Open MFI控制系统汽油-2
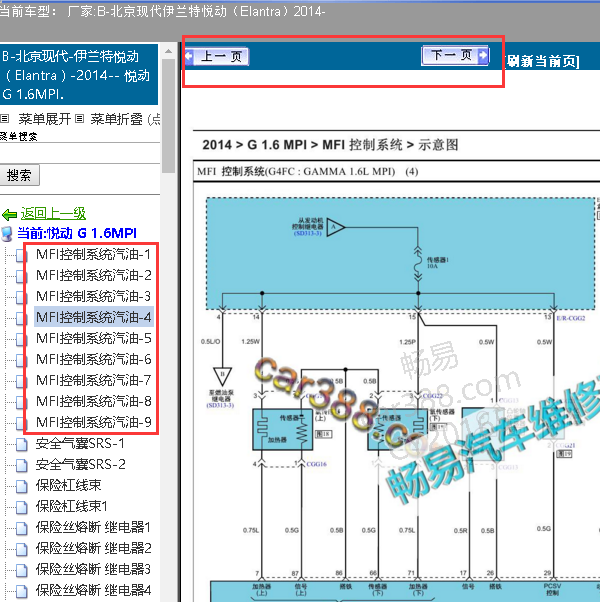The image size is (600, 602). tap(94, 275)
